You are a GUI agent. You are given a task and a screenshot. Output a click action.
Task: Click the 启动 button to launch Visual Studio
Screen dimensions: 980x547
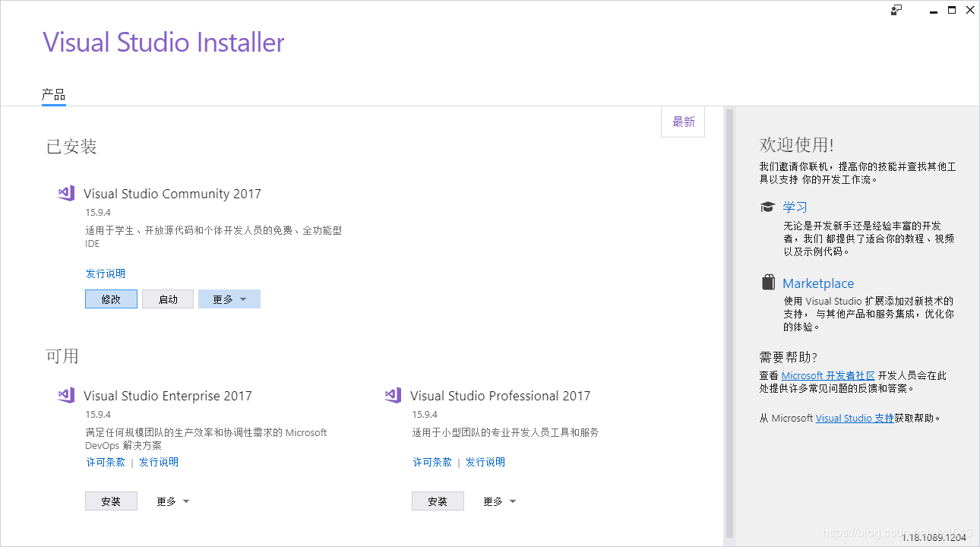click(x=168, y=299)
